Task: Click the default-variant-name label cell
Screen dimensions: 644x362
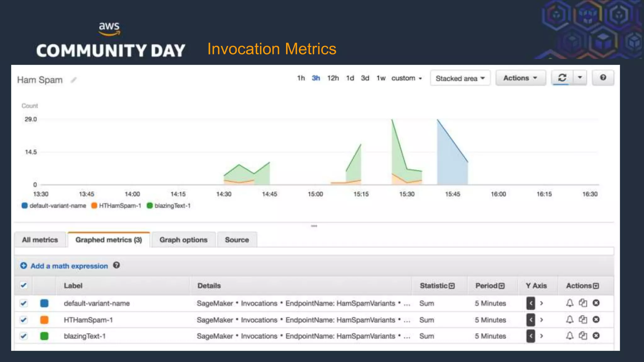Action: click(x=97, y=304)
